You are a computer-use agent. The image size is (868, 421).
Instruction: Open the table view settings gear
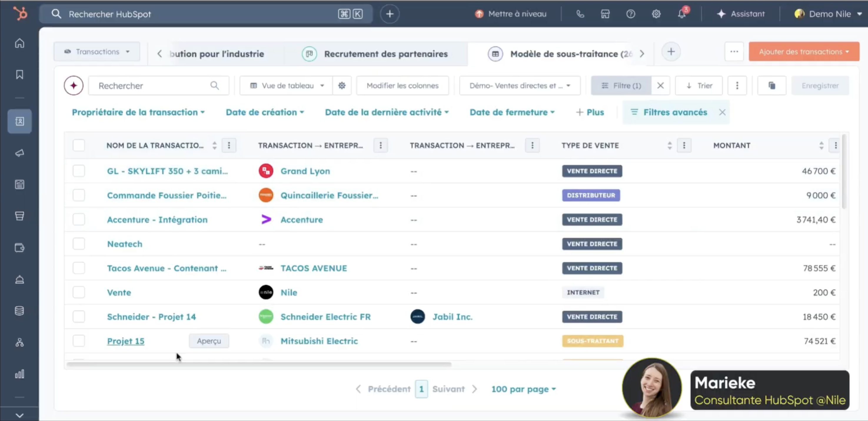pyautogui.click(x=342, y=86)
